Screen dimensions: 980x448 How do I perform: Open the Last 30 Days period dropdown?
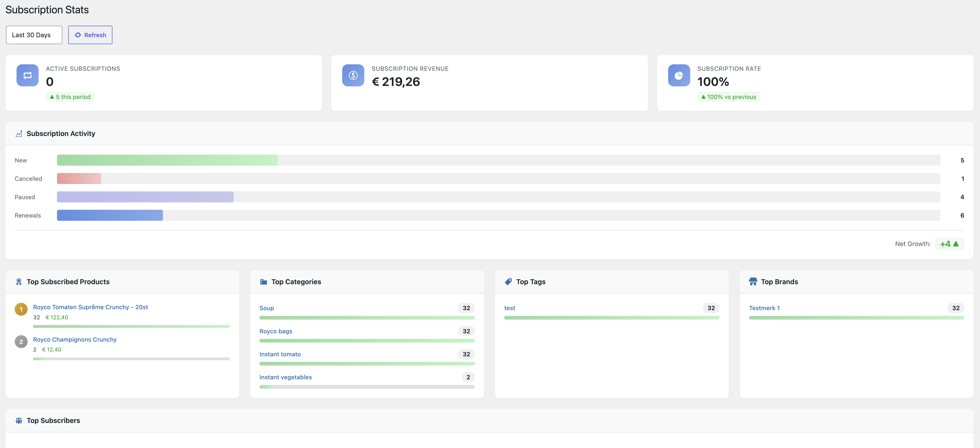(34, 35)
